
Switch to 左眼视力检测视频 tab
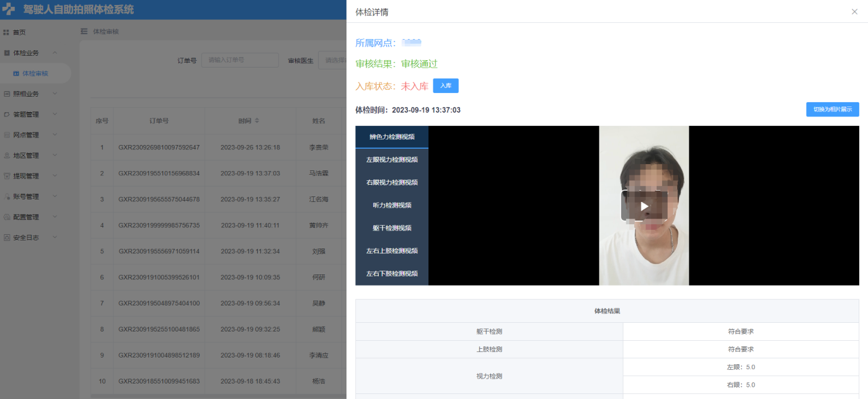(392, 160)
